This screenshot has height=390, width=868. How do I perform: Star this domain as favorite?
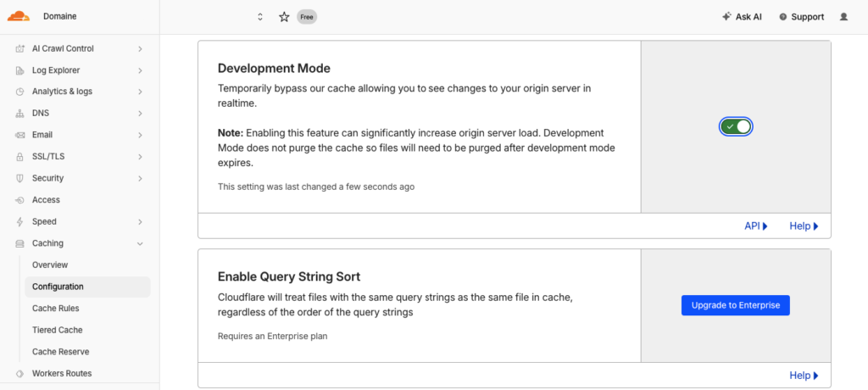point(284,17)
